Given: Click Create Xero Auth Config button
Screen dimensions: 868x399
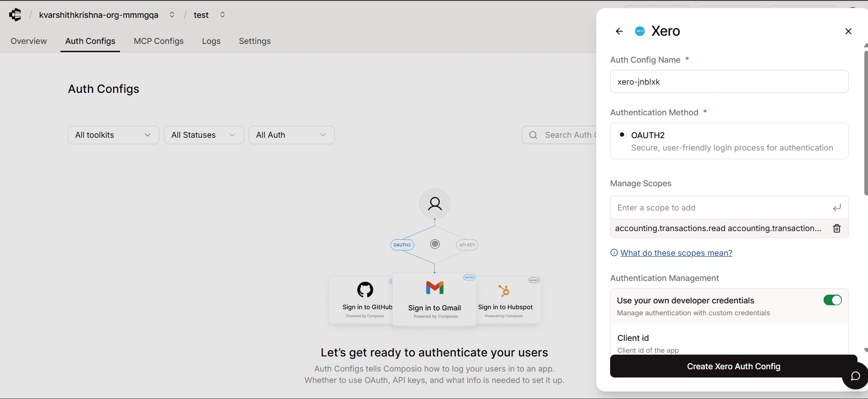Looking at the screenshot, I should [733, 366].
